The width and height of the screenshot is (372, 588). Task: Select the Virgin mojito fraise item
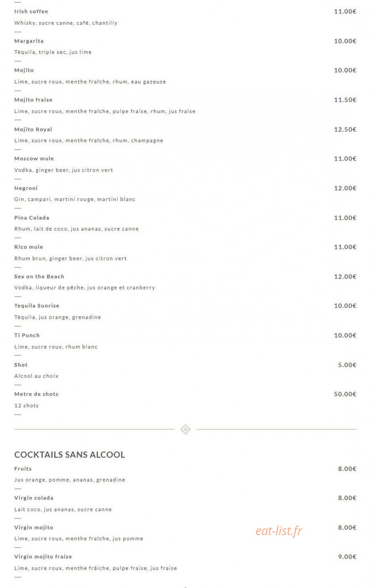pos(43,557)
